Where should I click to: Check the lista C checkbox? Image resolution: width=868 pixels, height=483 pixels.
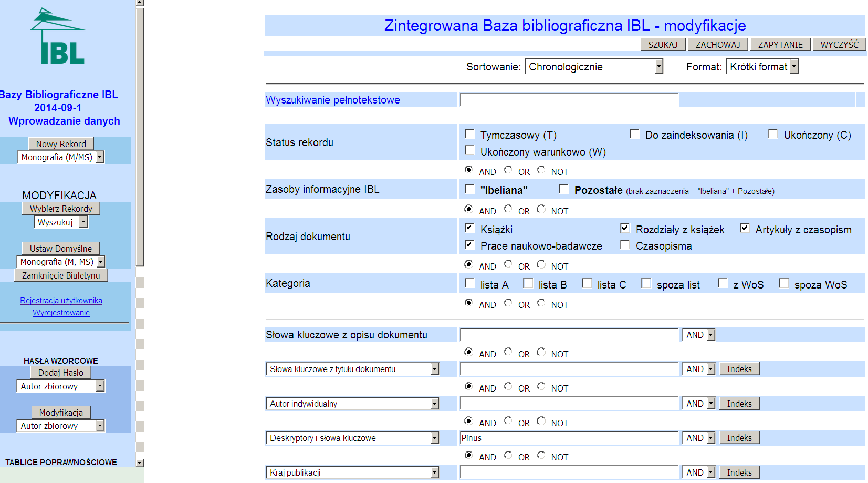pyautogui.click(x=587, y=283)
